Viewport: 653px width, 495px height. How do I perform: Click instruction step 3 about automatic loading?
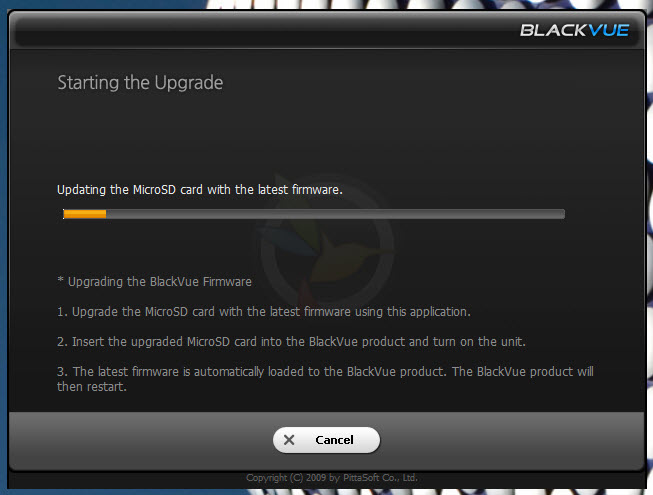pyautogui.click(x=325, y=372)
